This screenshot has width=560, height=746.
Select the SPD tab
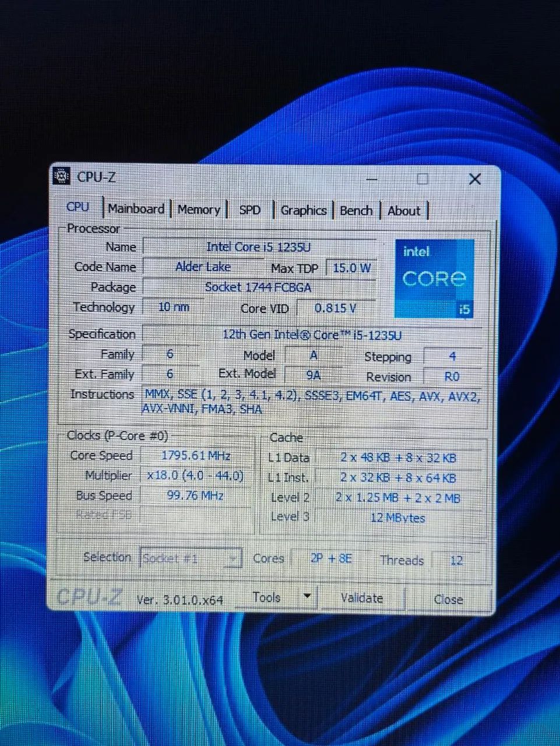[x=249, y=210]
